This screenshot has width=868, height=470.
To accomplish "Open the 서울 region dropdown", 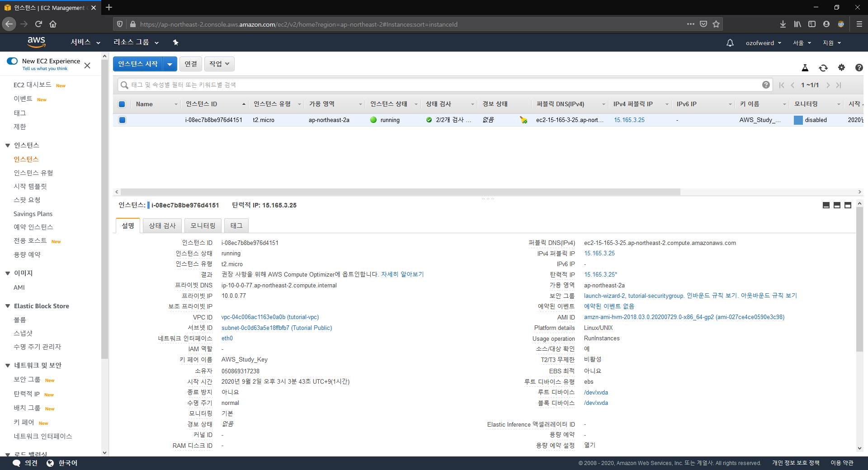I will [x=802, y=43].
